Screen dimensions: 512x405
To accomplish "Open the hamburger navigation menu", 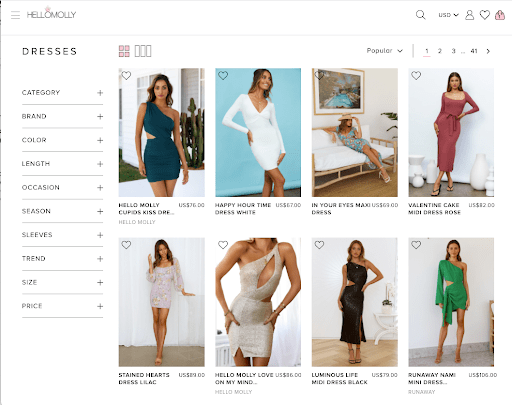I will coord(15,15).
